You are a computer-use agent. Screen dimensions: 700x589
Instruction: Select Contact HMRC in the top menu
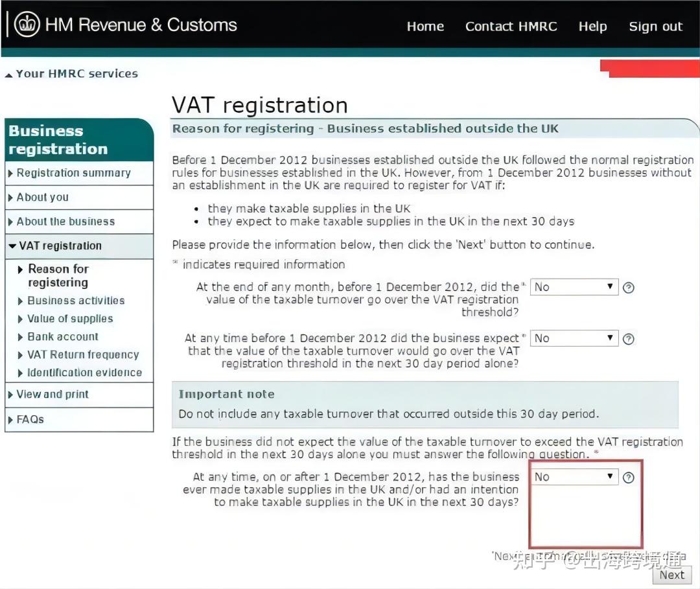click(x=511, y=26)
